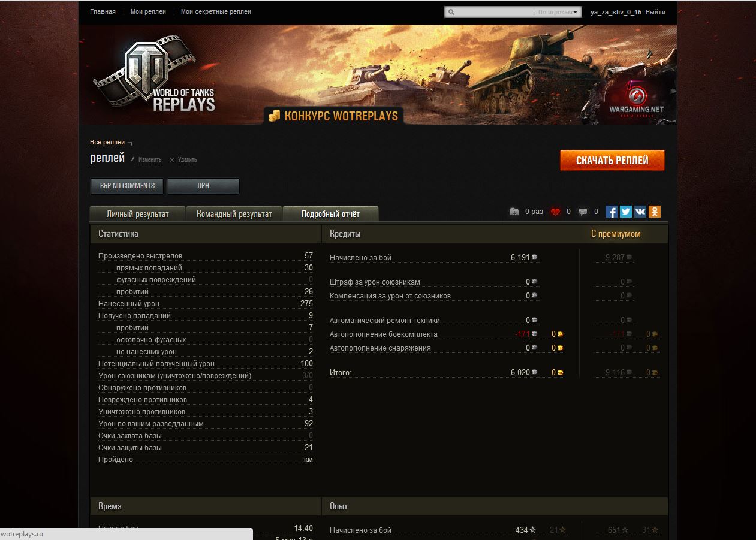
Task: Click Автопополнение боекомплекта label
Action: 384,334
